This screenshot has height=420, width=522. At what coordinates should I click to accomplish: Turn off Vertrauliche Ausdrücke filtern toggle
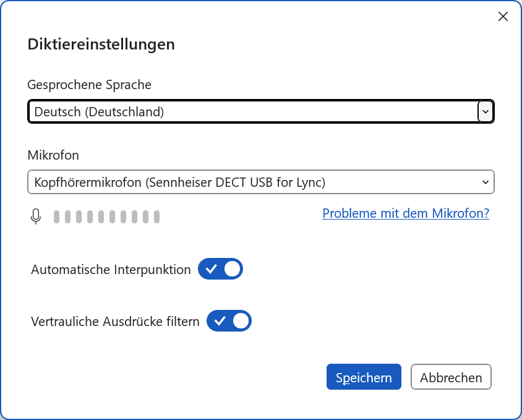pos(229,321)
